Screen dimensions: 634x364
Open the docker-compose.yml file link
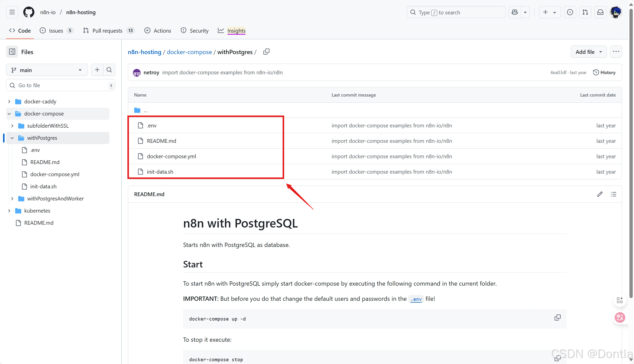coord(171,156)
